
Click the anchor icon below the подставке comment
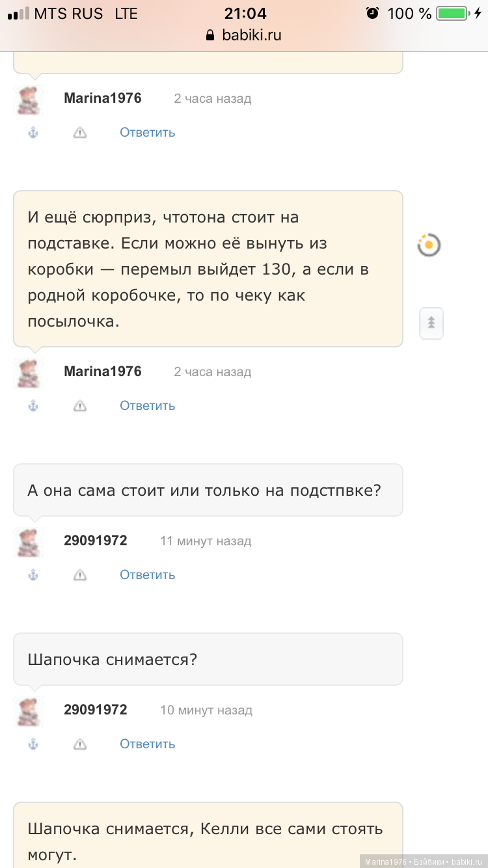pyautogui.click(x=33, y=405)
